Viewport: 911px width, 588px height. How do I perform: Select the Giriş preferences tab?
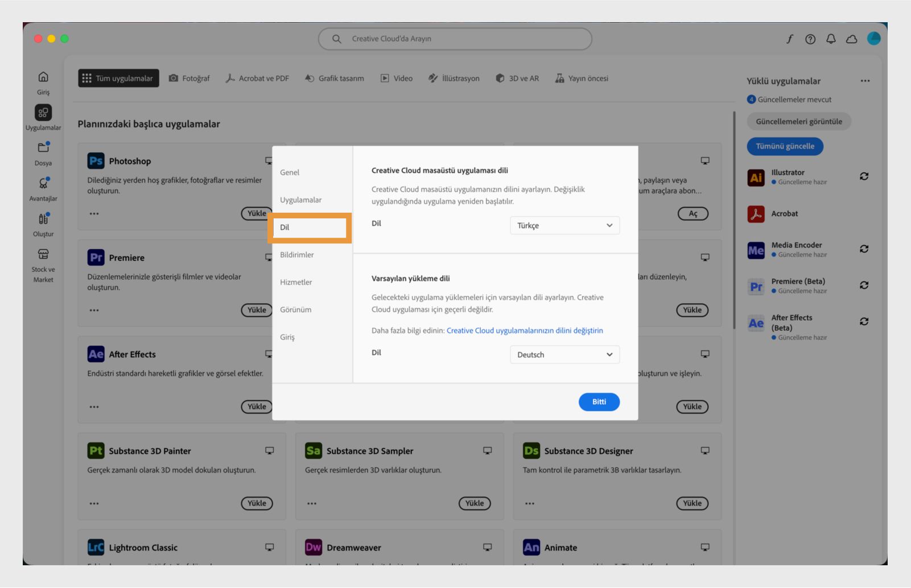(287, 337)
